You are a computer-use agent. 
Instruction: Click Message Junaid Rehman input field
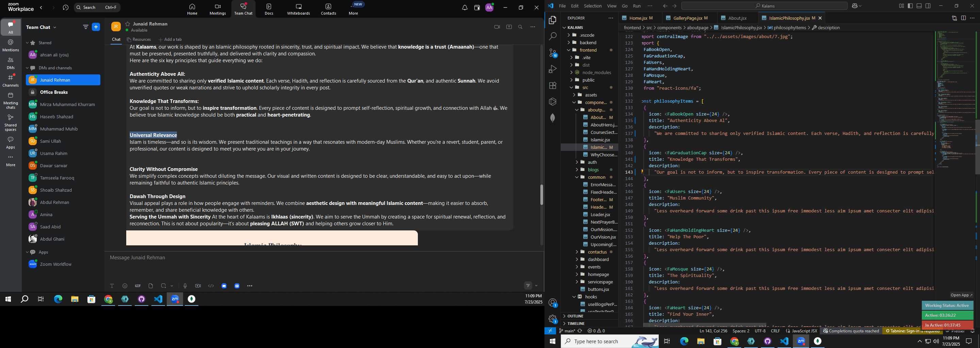click(x=323, y=258)
